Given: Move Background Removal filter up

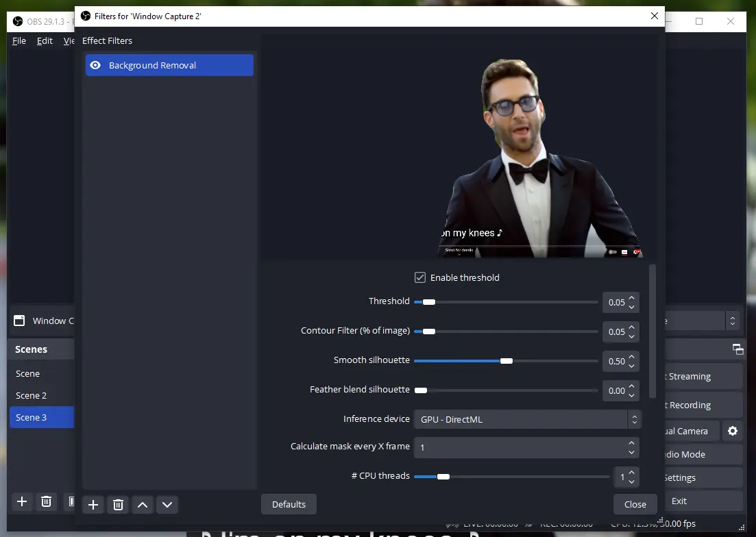Looking at the screenshot, I should pyautogui.click(x=143, y=505).
